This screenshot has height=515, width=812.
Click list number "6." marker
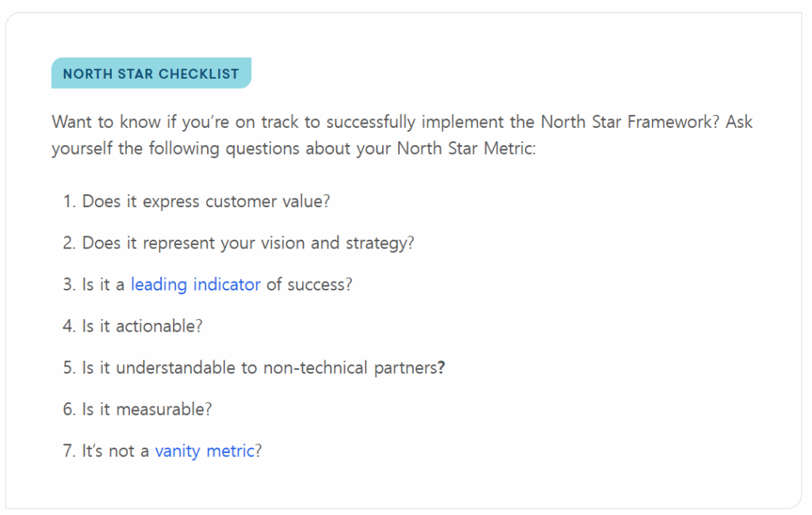pyautogui.click(x=70, y=409)
